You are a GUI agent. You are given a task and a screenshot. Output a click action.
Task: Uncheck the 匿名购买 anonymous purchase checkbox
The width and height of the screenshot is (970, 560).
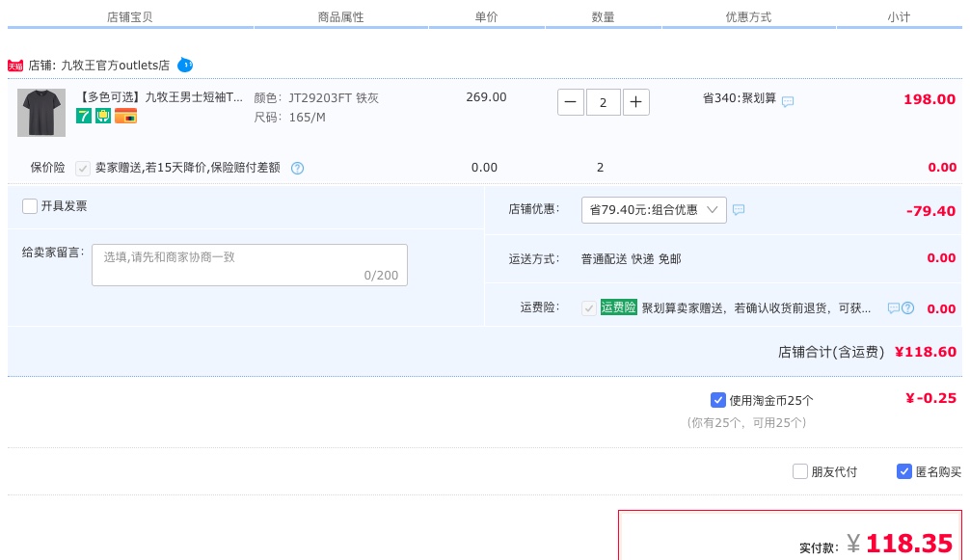pyautogui.click(x=903, y=471)
